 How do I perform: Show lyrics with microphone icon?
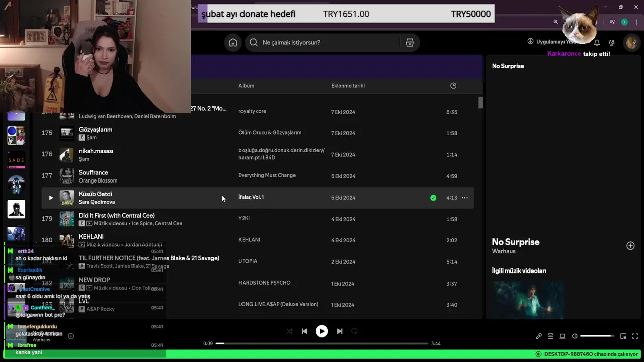pyautogui.click(x=539, y=336)
